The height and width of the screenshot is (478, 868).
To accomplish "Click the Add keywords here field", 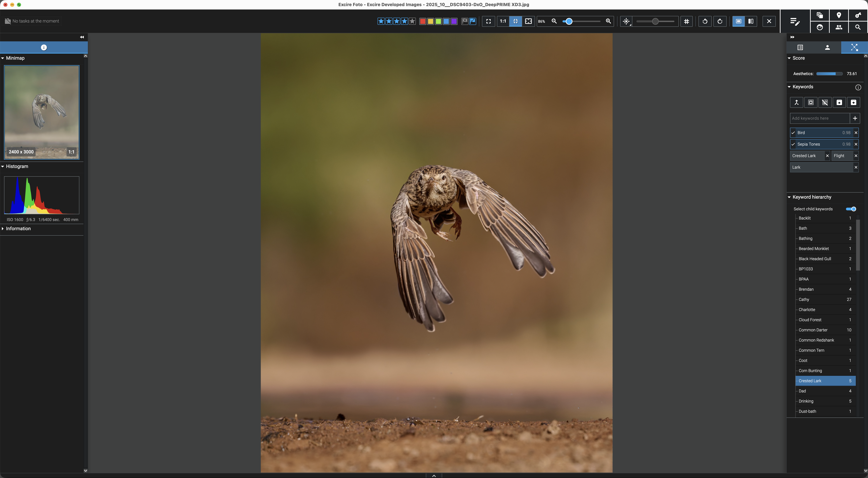I will tap(820, 118).
